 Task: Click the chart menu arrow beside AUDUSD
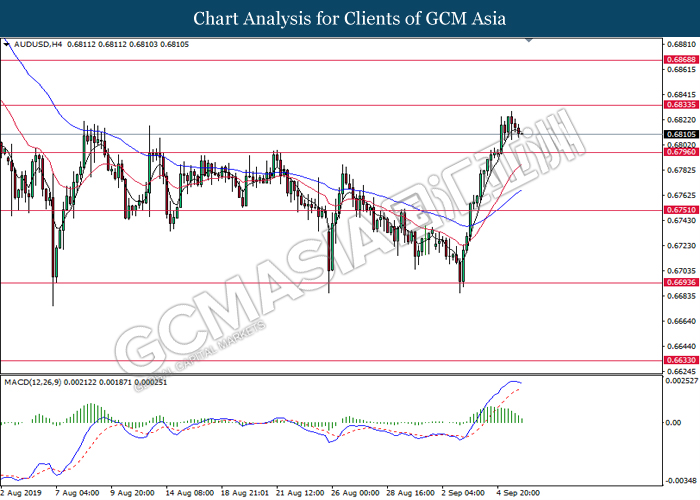pos(6,44)
